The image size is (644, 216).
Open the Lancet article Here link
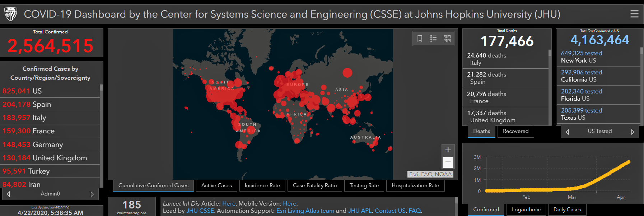click(x=229, y=203)
